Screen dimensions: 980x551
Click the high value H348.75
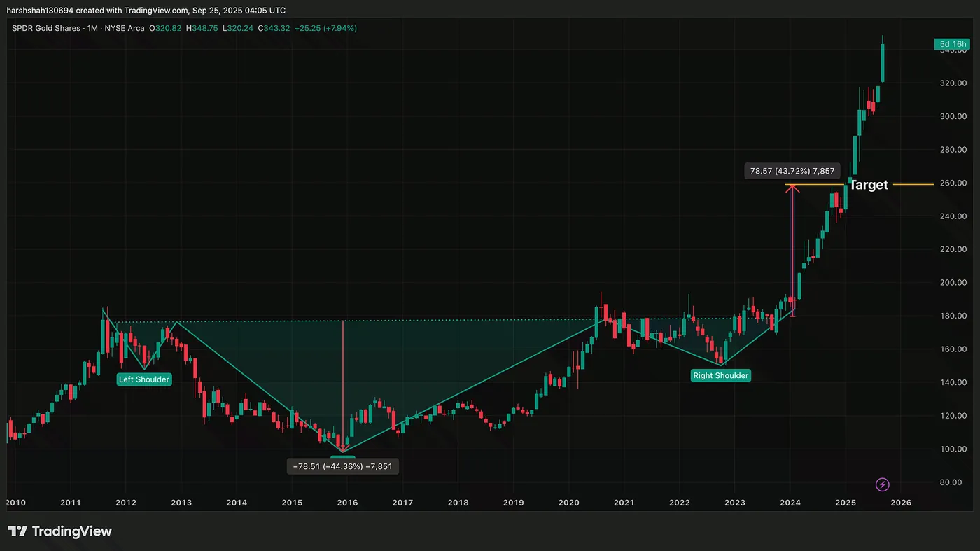coord(204,28)
